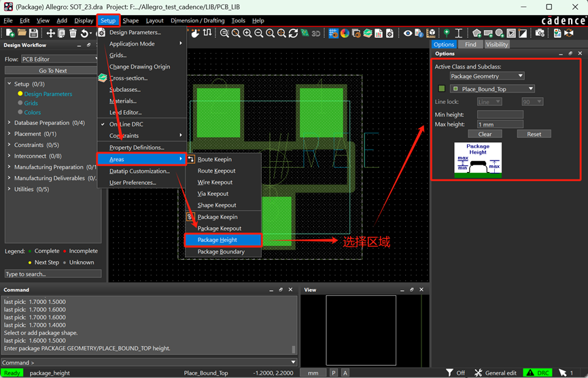
Task: Select the Move tool icon
Action: click(x=50, y=33)
